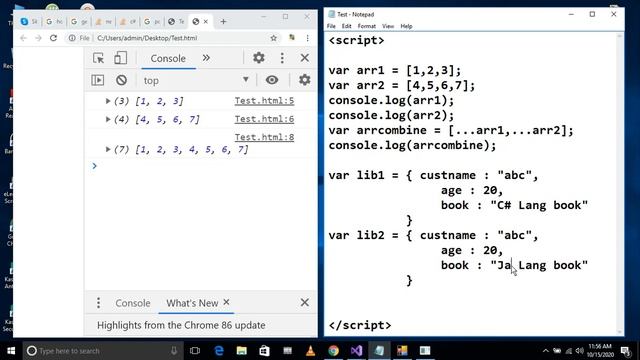
Task: Activate the taskbar microphone icon
Action: 174,351
